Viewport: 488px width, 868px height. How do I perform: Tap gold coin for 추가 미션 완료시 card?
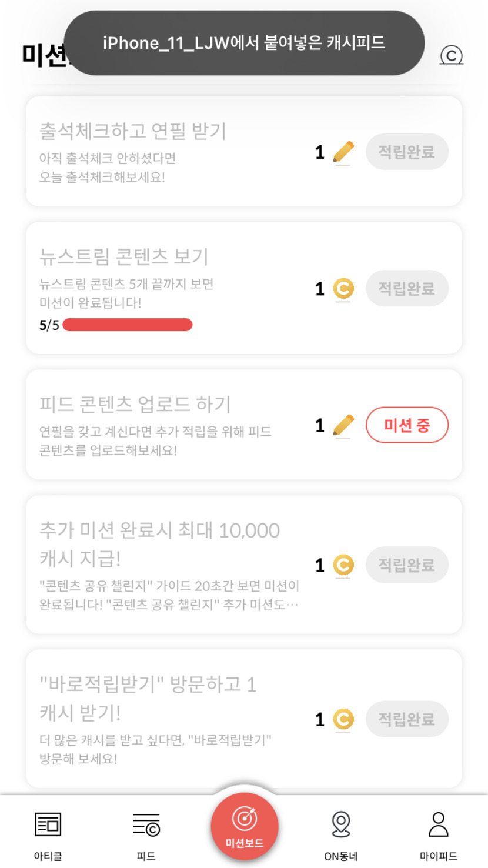(343, 565)
